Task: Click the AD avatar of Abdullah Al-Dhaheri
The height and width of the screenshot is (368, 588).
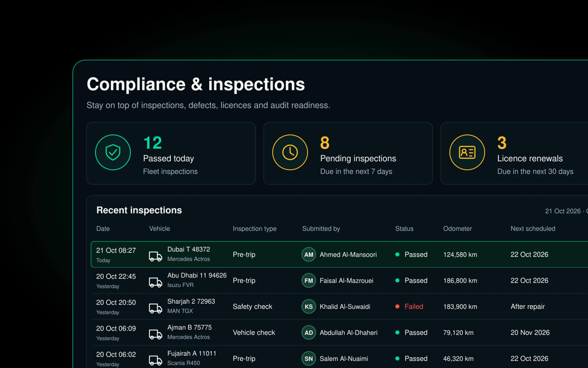Action: coord(309,333)
